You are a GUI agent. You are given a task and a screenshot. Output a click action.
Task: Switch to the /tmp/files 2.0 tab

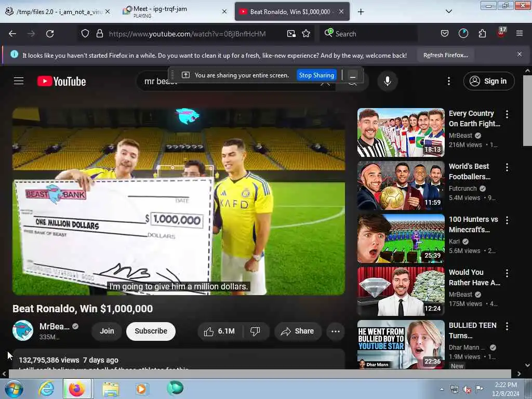pos(58,12)
